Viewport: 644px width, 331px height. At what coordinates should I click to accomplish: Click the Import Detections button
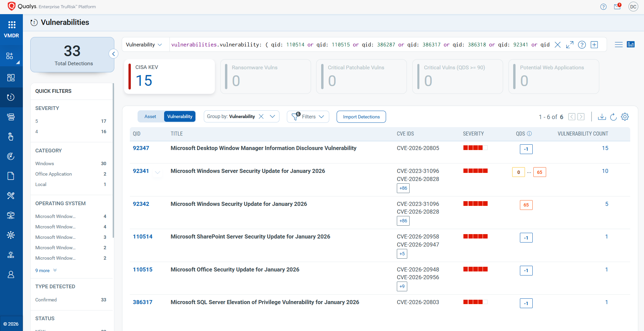[361, 117]
